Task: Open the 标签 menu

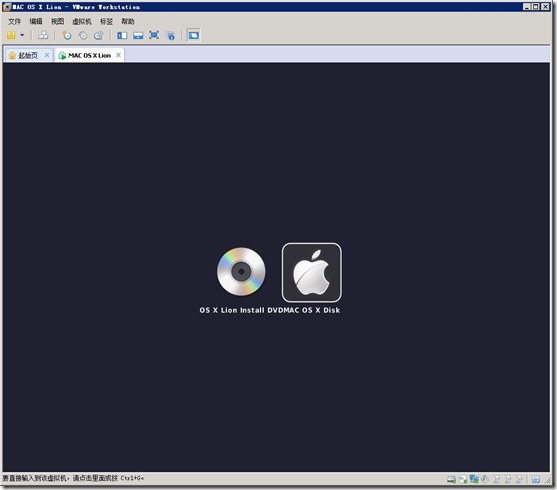Action: click(x=107, y=21)
